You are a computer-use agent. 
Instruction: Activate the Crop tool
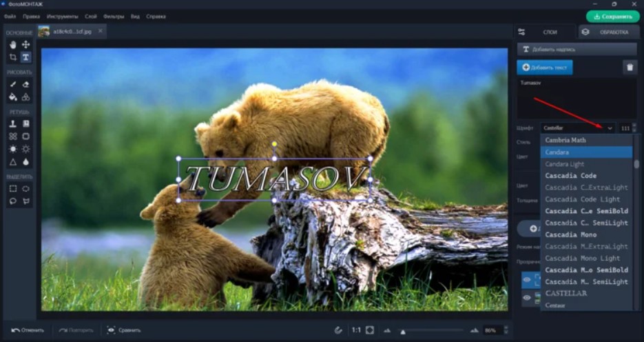pyautogui.click(x=12, y=57)
